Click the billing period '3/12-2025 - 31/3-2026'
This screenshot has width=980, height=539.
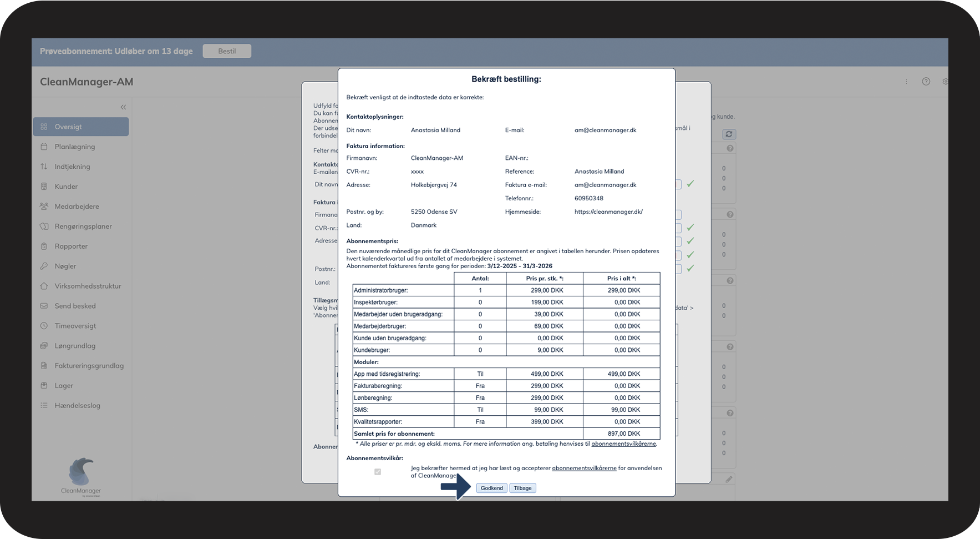click(520, 266)
